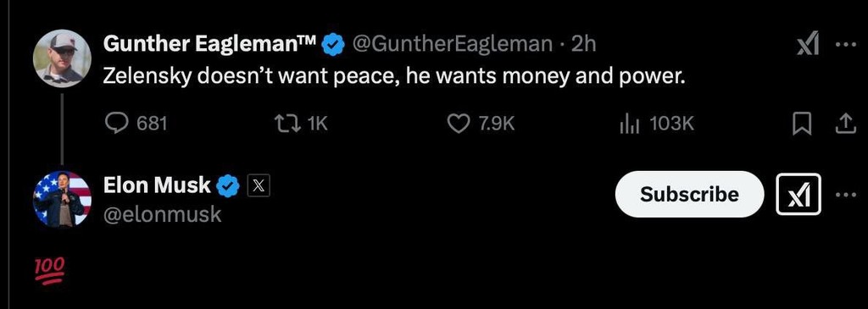View analytics showing 103K views

coord(655,124)
